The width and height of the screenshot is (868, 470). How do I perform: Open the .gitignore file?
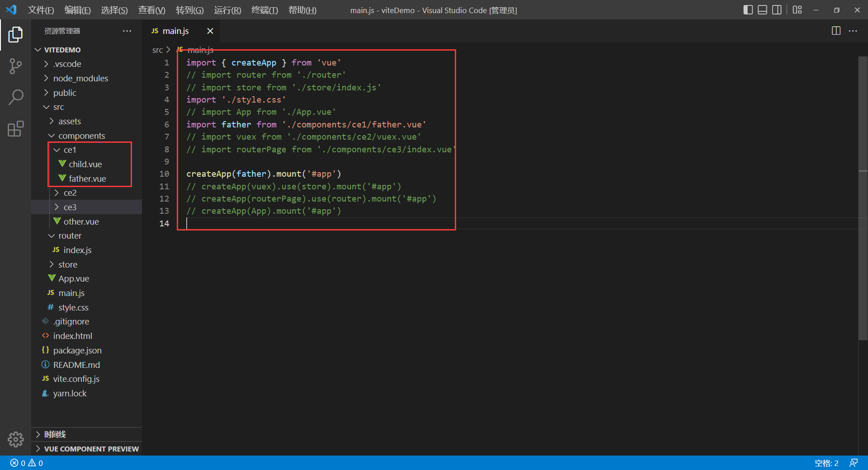click(x=86, y=321)
